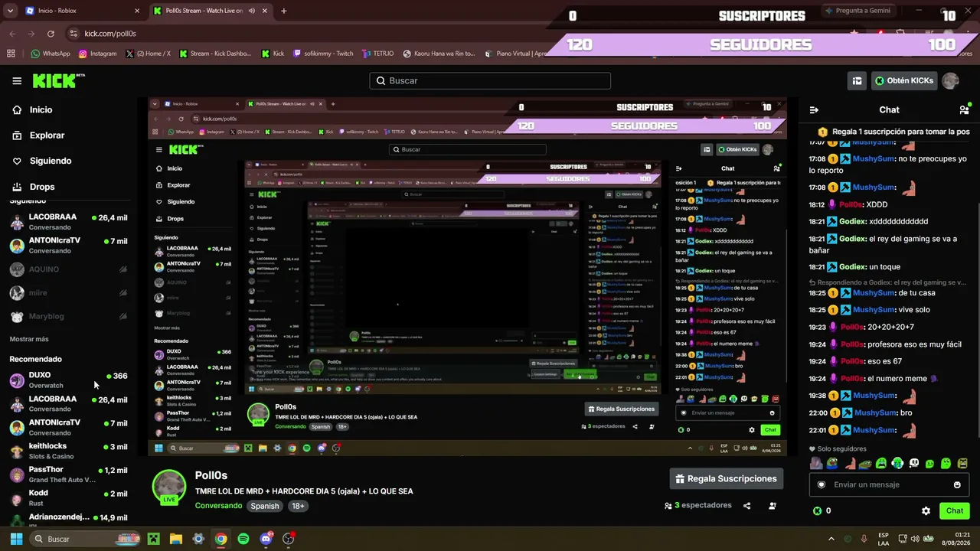This screenshot has height=551, width=980.
Task: Click the green Chat send button
Action: [x=955, y=510]
